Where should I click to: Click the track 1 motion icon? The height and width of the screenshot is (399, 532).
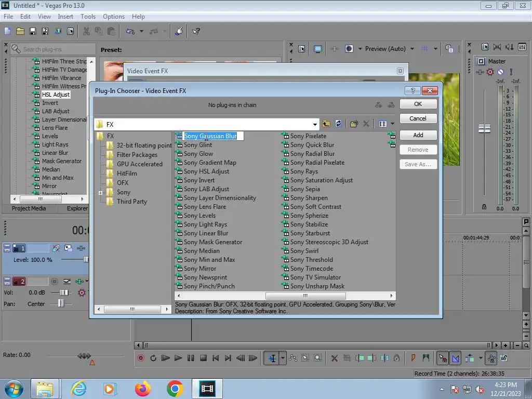pos(68,248)
